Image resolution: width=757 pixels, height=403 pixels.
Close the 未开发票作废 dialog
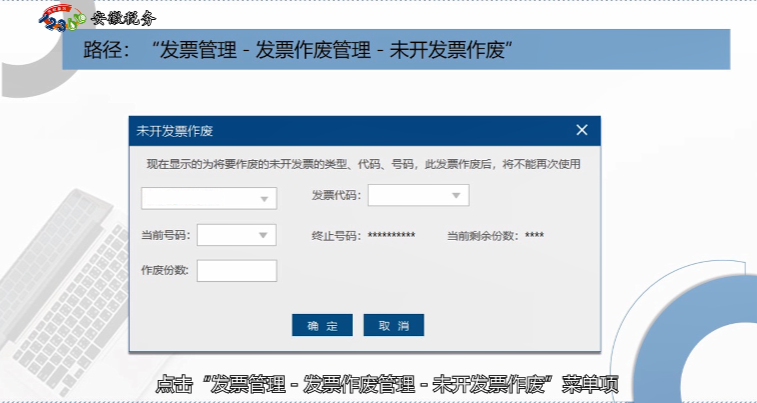(582, 130)
